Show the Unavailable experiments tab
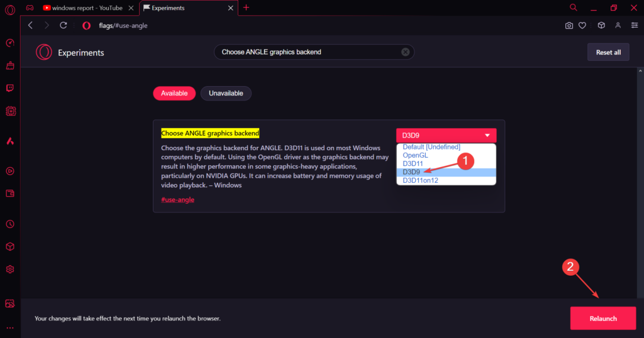The height and width of the screenshot is (338, 644). (x=226, y=93)
